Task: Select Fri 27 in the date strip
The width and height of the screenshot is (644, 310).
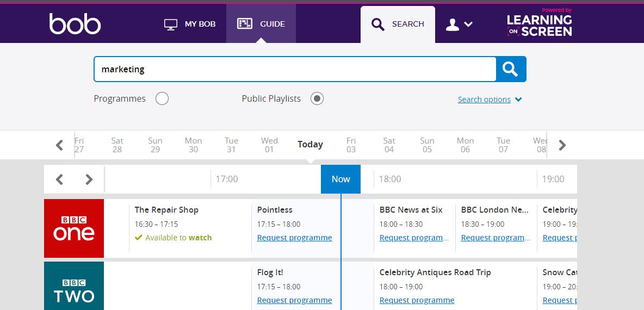Action: tap(79, 145)
